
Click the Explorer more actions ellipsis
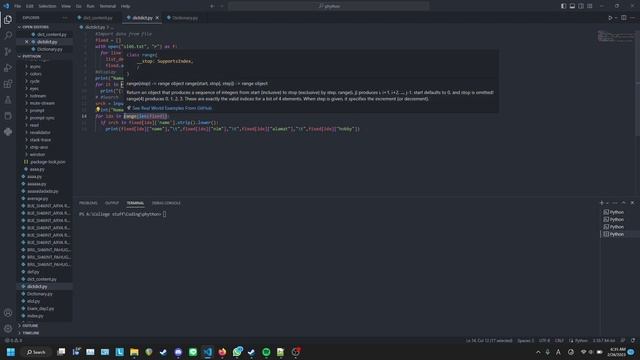point(64,18)
